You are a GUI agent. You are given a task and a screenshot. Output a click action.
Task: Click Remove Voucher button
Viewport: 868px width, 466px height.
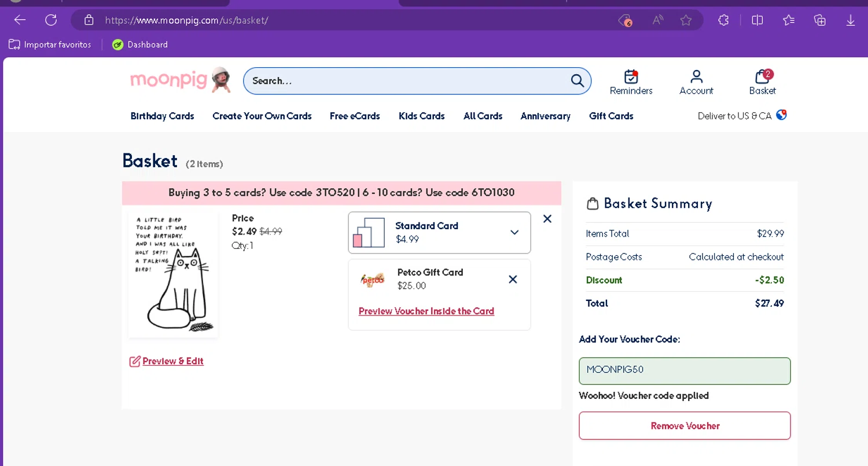[685, 425]
